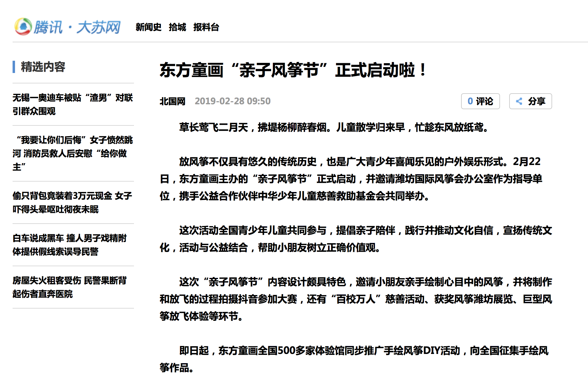Viewport: 588px width, 384px height.
Task: Open the 新闻史 navigation item
Action: pyautogui.click(x=148, y=27)
